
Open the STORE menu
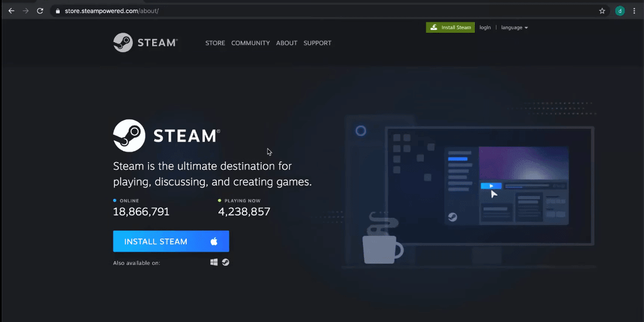tap(215, 43)
